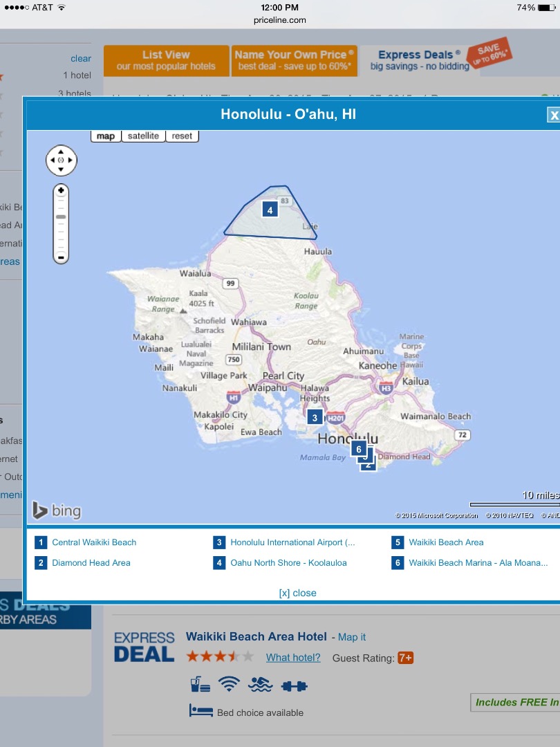Screen dimensions: 560x747
Task: Click the Mililani Town label on map
Action: 261,347
